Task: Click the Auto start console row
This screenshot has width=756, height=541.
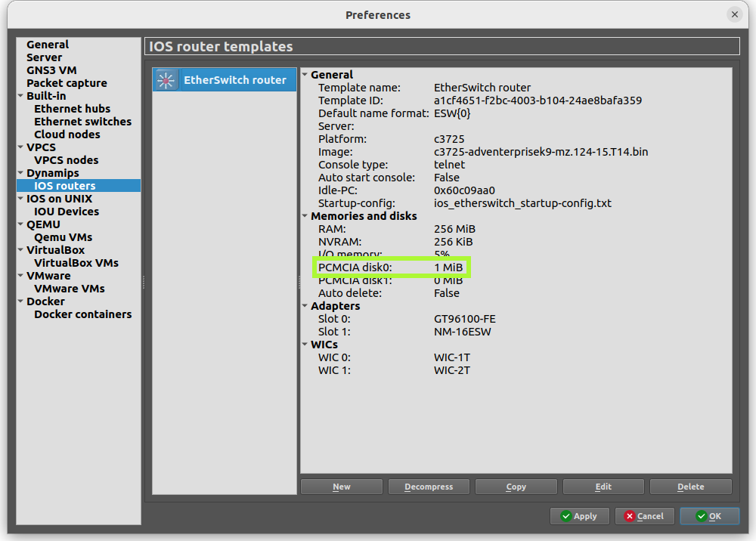Action: (389, 178)
